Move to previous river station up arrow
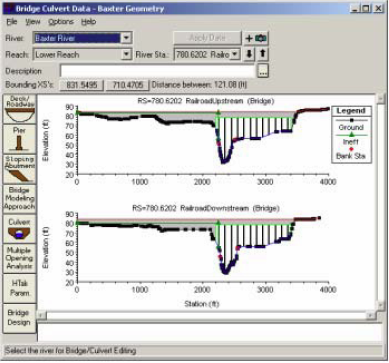 [263, 54]
